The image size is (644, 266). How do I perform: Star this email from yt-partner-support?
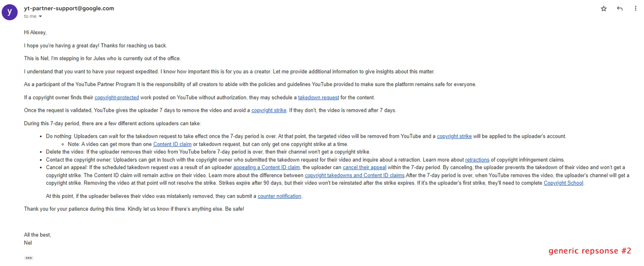tap(604, 9)
